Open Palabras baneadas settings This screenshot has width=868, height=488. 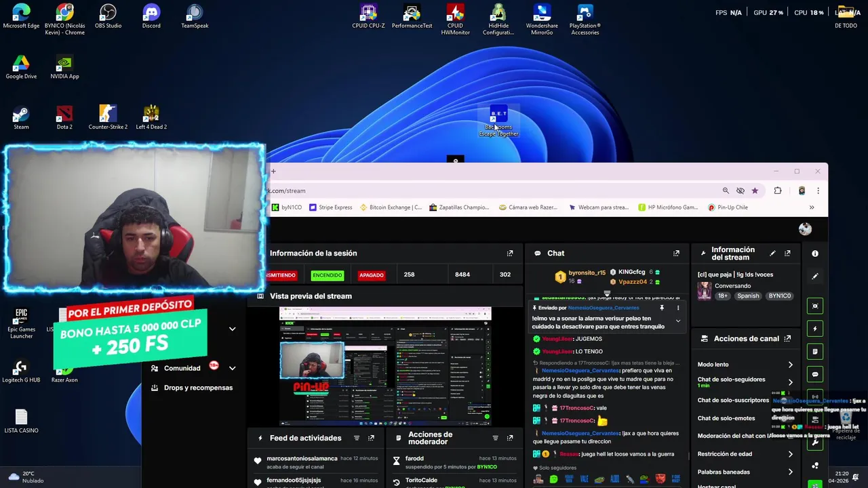(x=745, y=472)
